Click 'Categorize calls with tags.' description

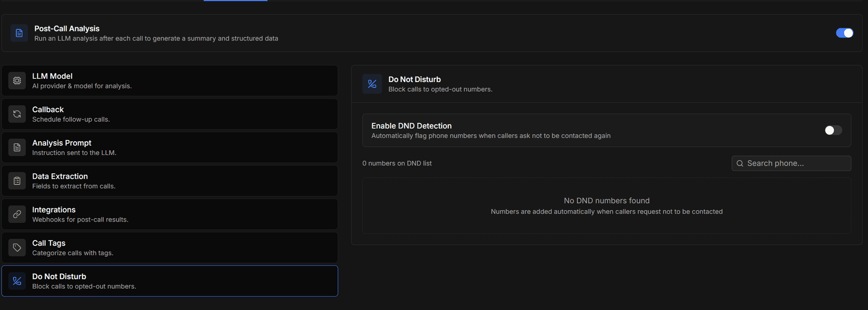73,253
